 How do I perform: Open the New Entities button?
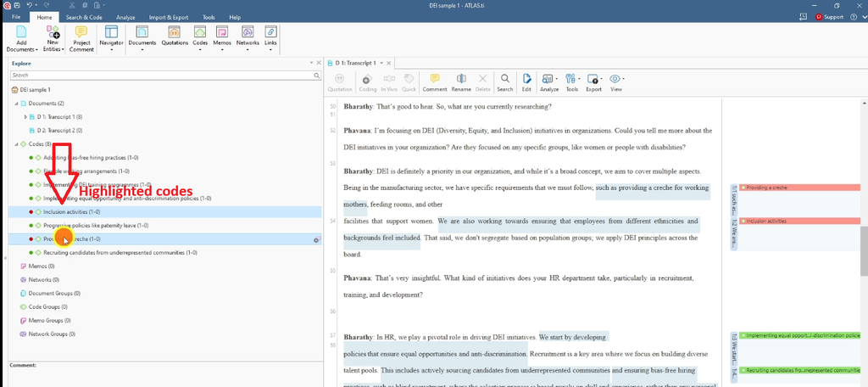click(x=53, y=39)
